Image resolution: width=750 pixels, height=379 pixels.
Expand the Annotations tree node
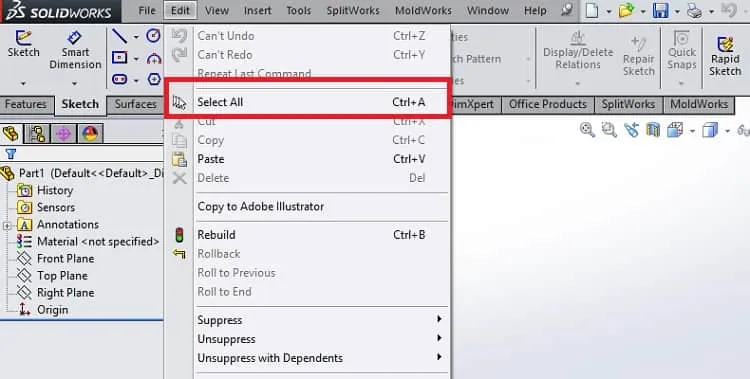[x=7, y=225]
